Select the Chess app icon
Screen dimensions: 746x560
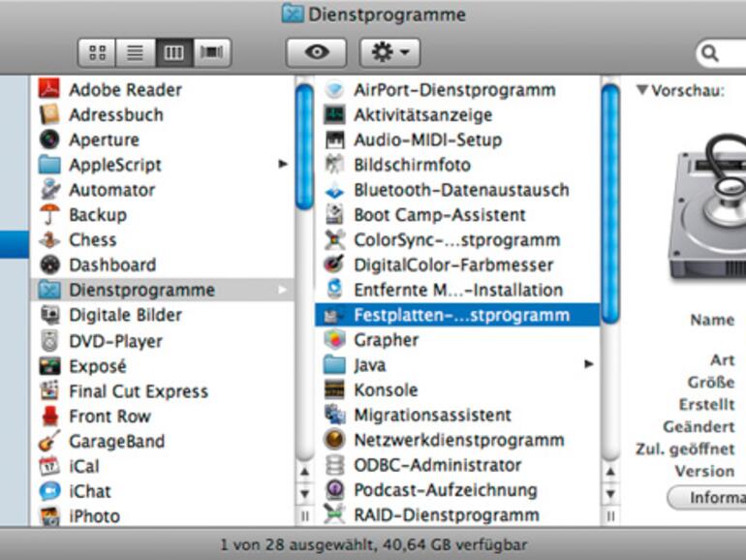click(49, 240)
